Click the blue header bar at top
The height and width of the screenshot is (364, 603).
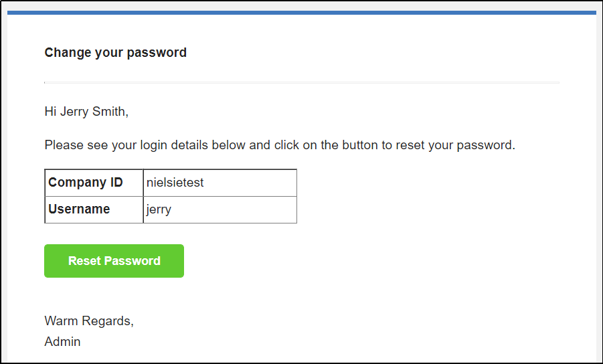301,13
